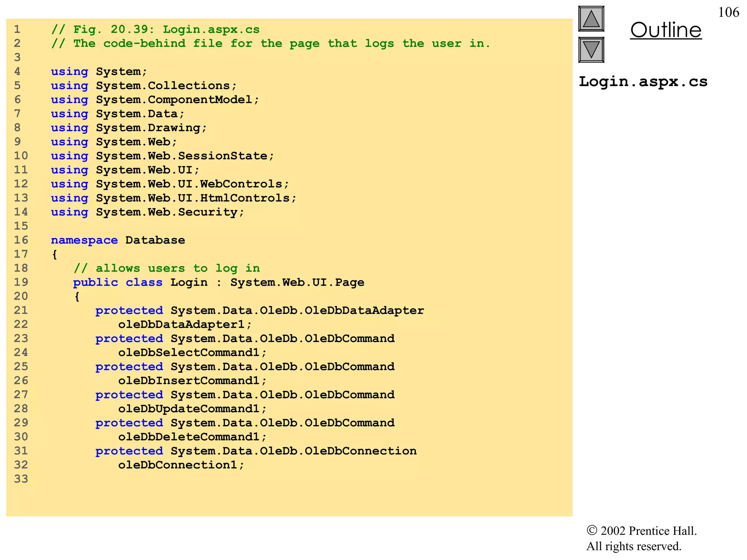Select 'oleDbInsertCommand1;' identifier
The image size is (747, 560).
click(x=192, y=381)
